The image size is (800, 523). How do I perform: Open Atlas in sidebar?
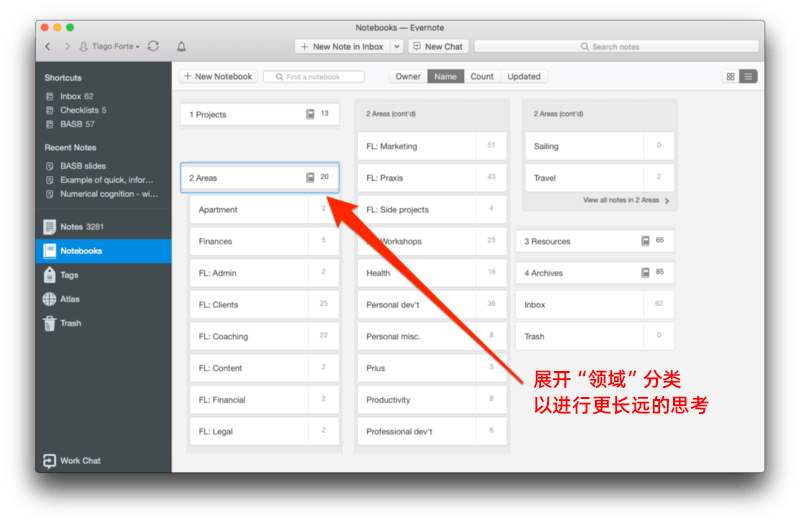(x=104, y=299)
